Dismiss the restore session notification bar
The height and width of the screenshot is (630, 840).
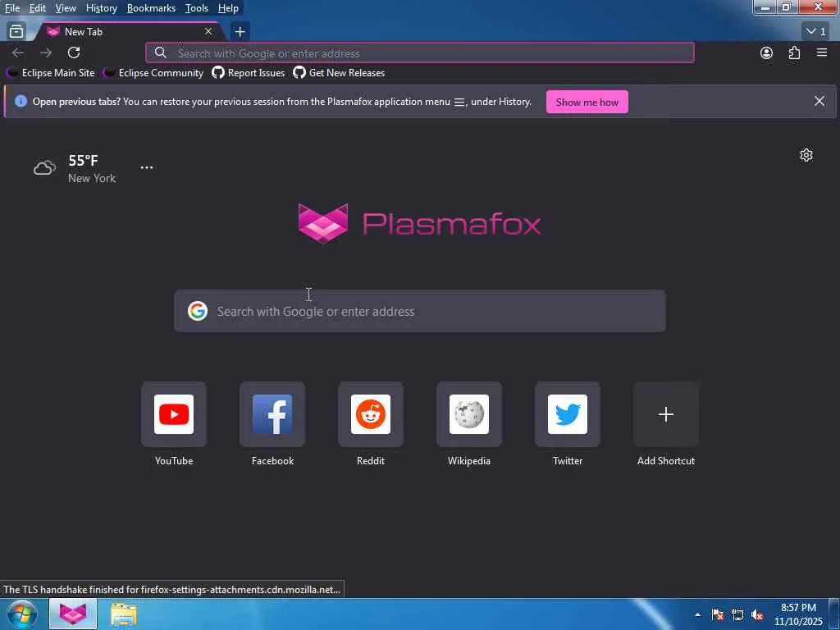819,101
